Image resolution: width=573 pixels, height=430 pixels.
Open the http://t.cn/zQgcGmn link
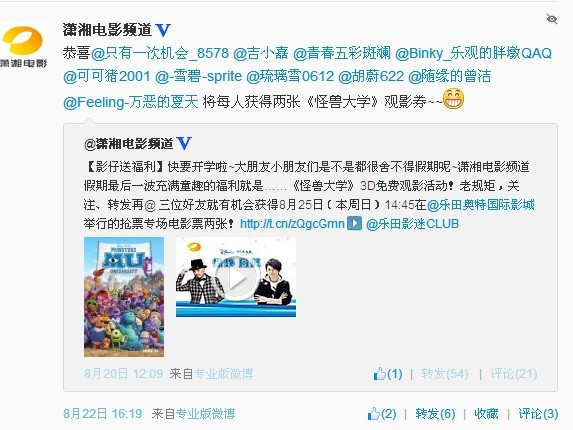292,224
